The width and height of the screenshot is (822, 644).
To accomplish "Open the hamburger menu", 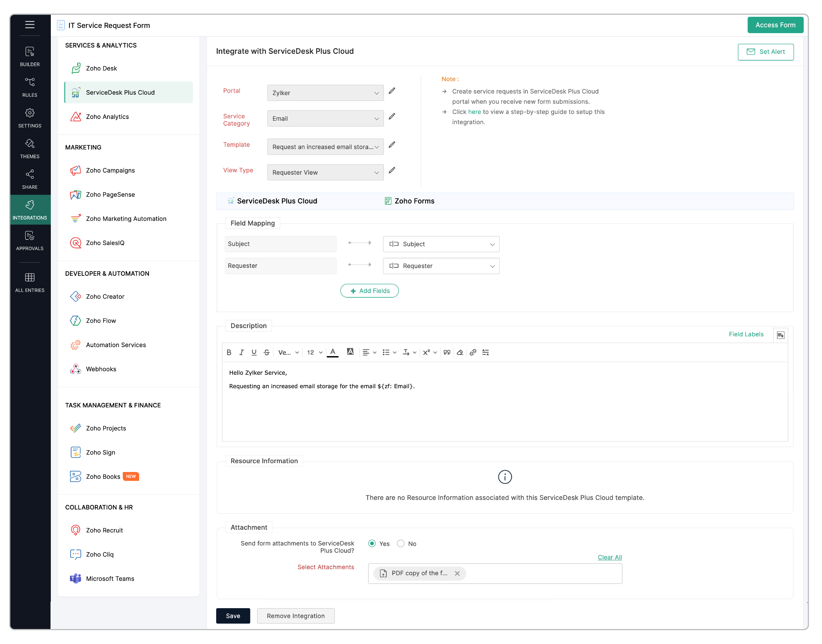I will pyautogui.click(x=30, y=25).
